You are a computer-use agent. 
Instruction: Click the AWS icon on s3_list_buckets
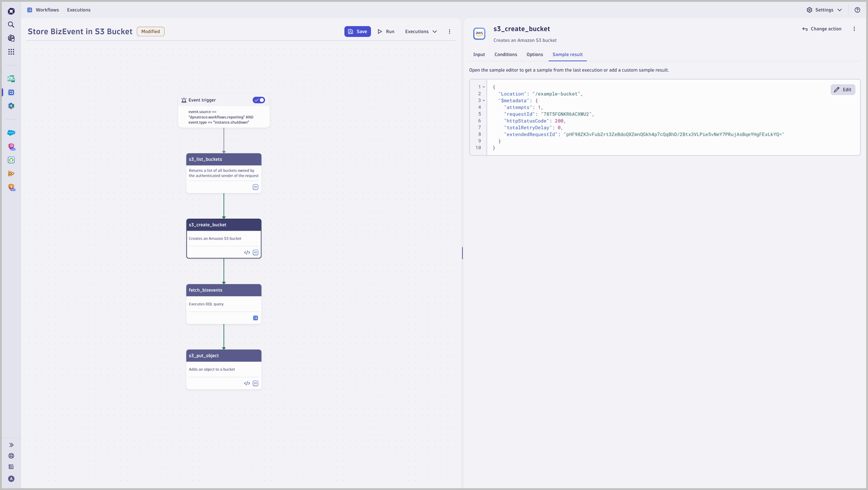tap(256, 187)
